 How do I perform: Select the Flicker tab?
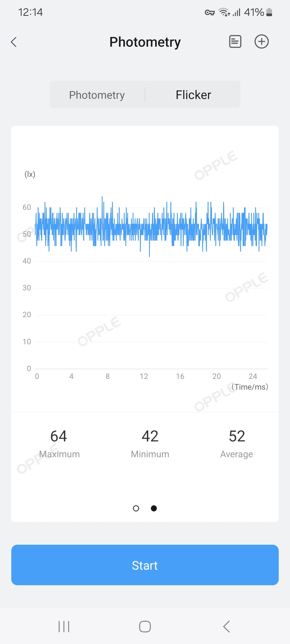tap(193, 95)
